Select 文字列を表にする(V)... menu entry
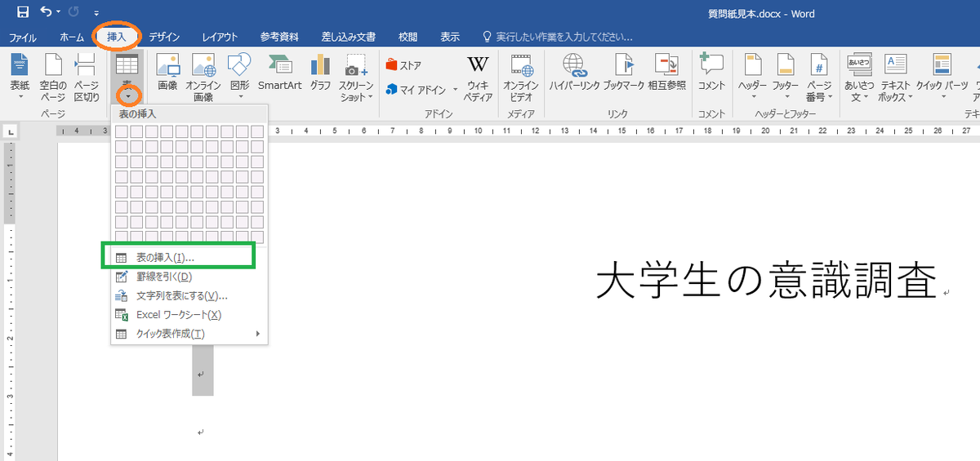This screenshot has width=980, height=461. click(189, 295)
